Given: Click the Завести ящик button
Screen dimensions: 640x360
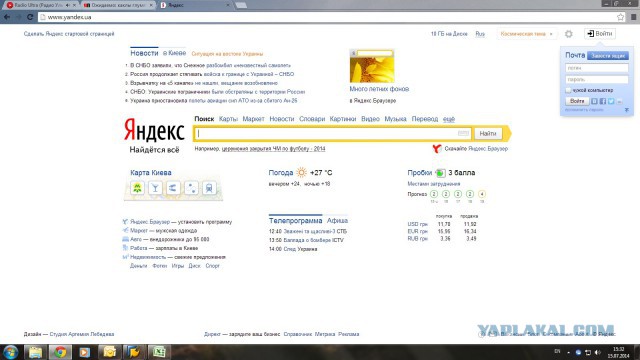Looking at the screenshot, I should [608, 56].
